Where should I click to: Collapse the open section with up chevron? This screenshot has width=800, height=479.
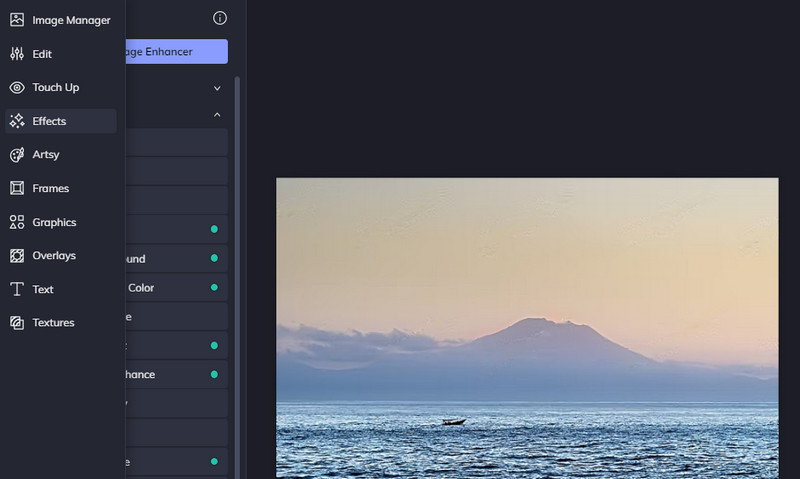[217, 115]
